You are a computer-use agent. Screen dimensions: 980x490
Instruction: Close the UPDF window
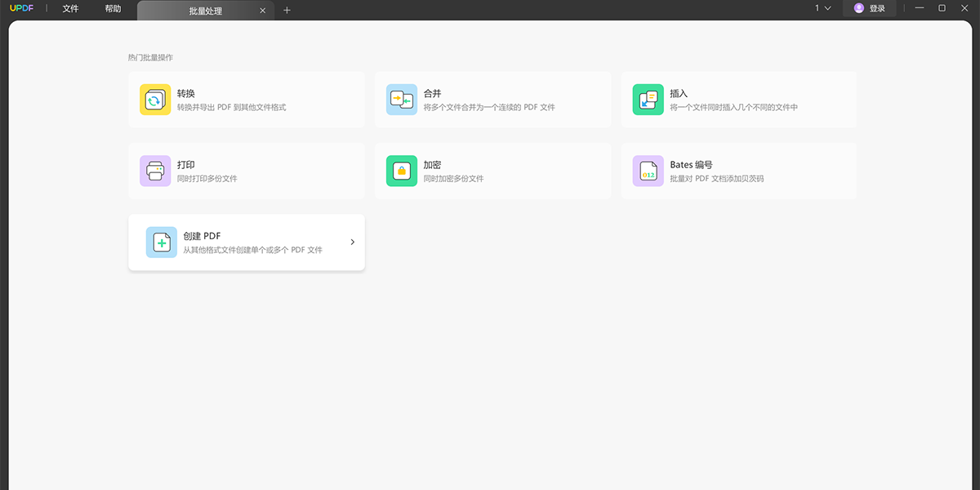[964, 8]
